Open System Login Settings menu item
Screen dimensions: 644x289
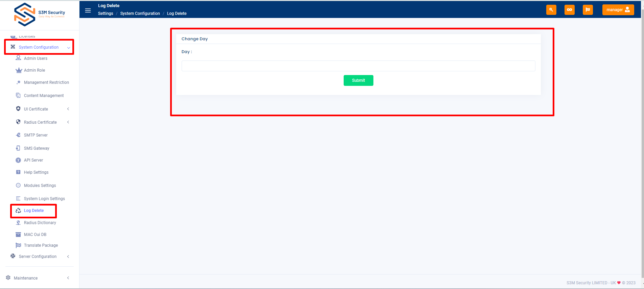[x=44, y=199]
